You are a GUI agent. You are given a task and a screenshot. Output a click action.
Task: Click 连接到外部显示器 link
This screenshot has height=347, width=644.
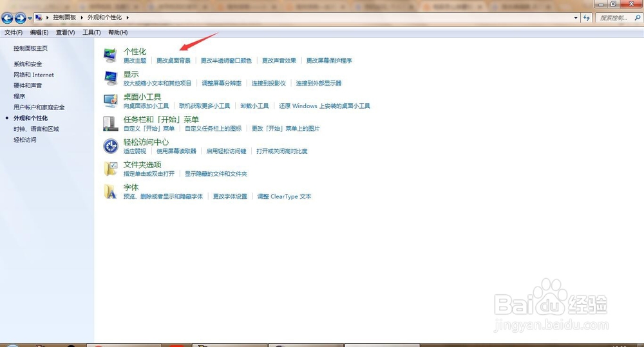319,83
